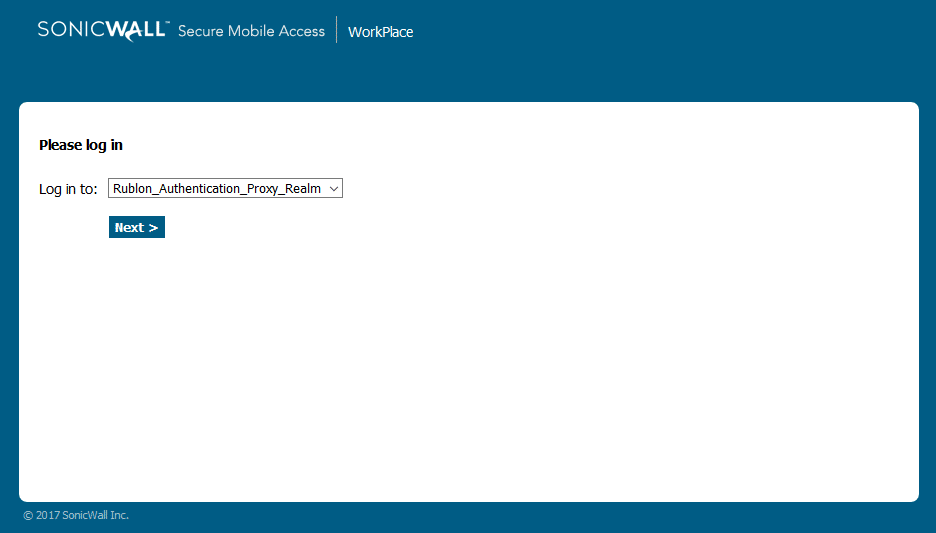
Task: Click the 'Please log in' heading
Action: click(x=81, y=145)
